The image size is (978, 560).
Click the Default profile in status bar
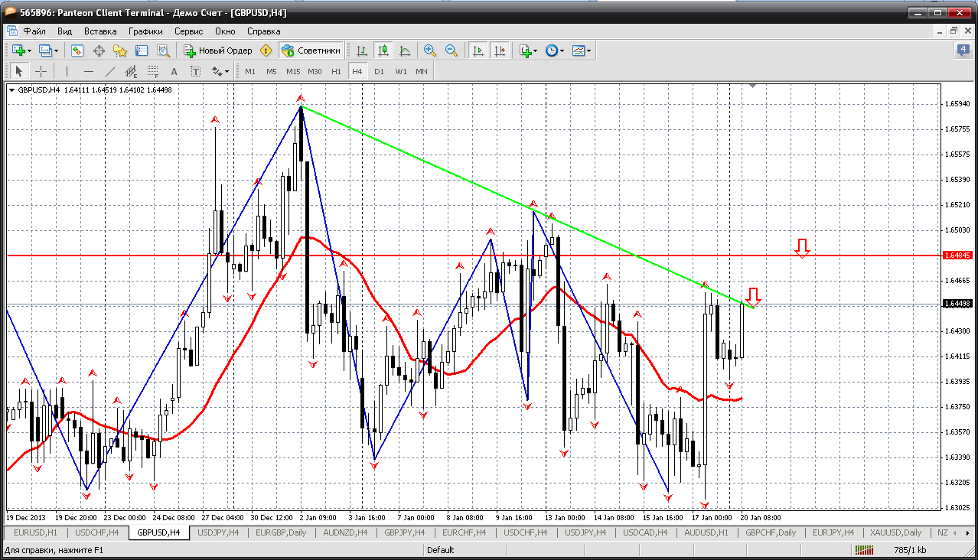point(440,550)
